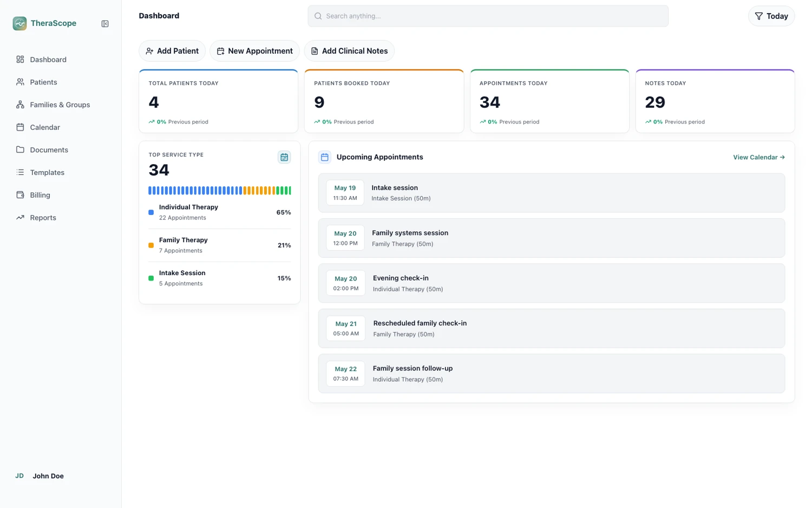Click the calendar icon in Top Service Type card
This screenshot has height=508, width=812.
pos(284,157)
